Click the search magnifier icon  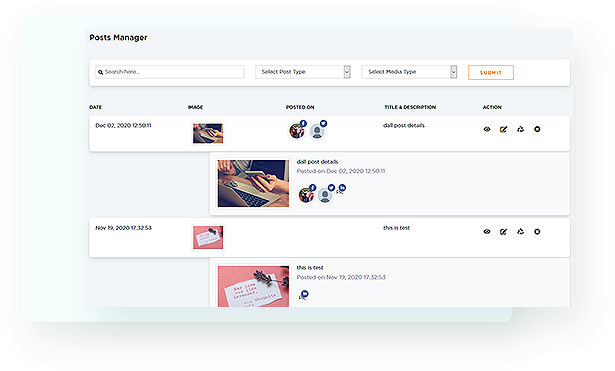100,72
